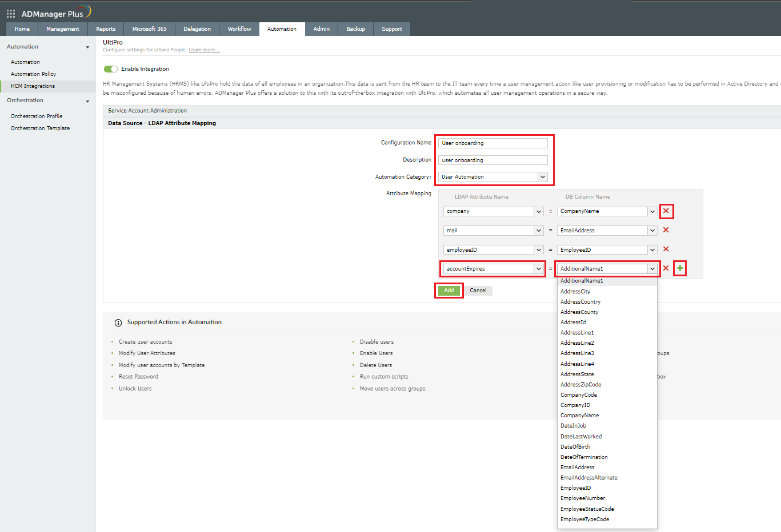Open the Microsoft 365 tab
781x532 pixels.
pyautogui.click(x=149, y=29)
